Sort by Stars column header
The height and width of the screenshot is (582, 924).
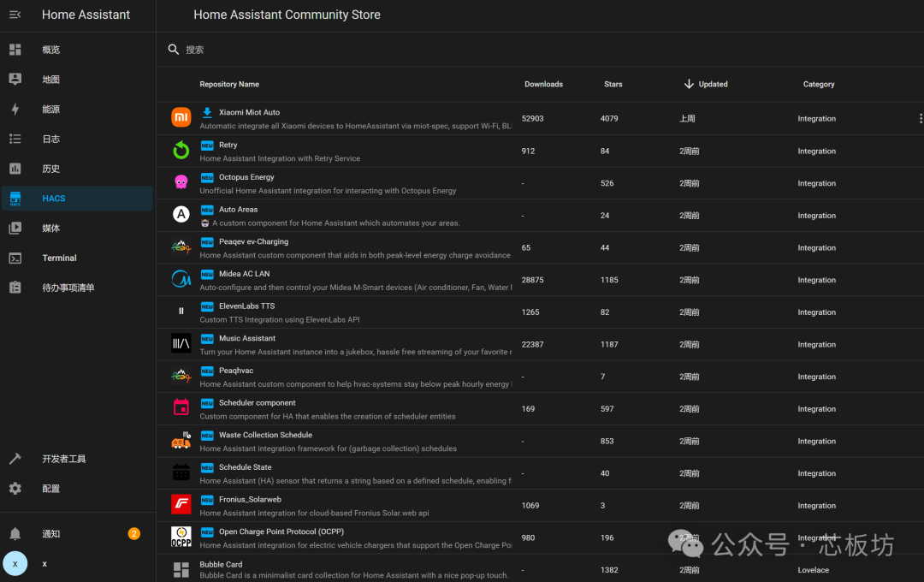pyautogui.click(x=613, y=85)
